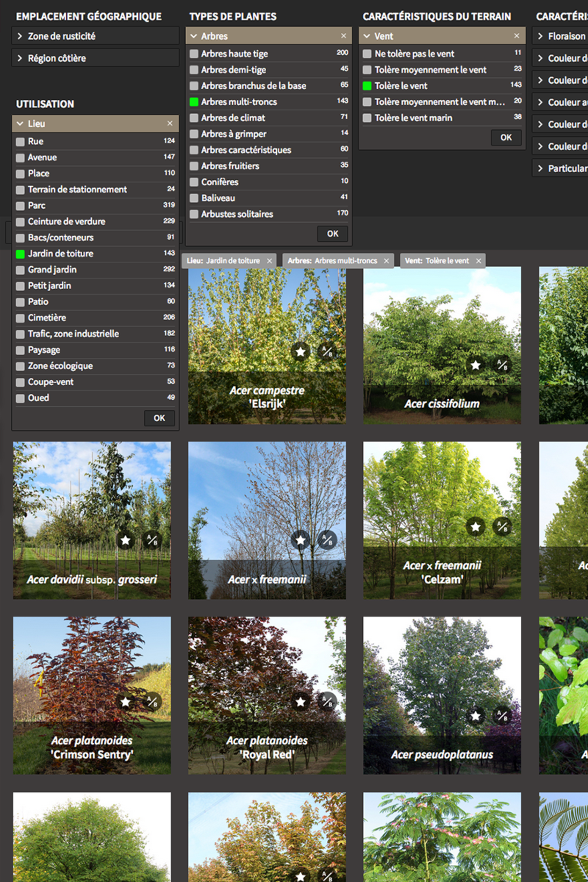
Task: Remove the 'Vent: Tolère le vent' filter tag
Action: (478, 261)
